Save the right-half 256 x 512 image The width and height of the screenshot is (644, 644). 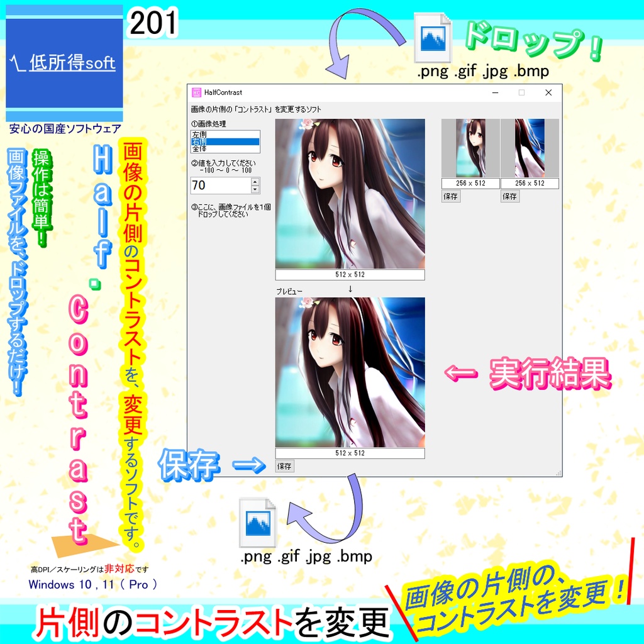pos(509,196)
